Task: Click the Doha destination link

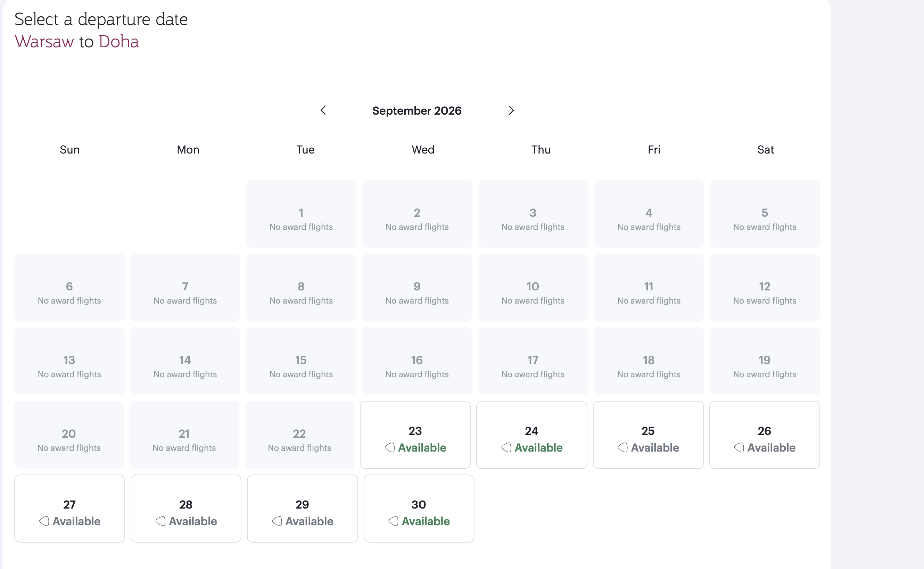Action: click(x=118, y=41)
